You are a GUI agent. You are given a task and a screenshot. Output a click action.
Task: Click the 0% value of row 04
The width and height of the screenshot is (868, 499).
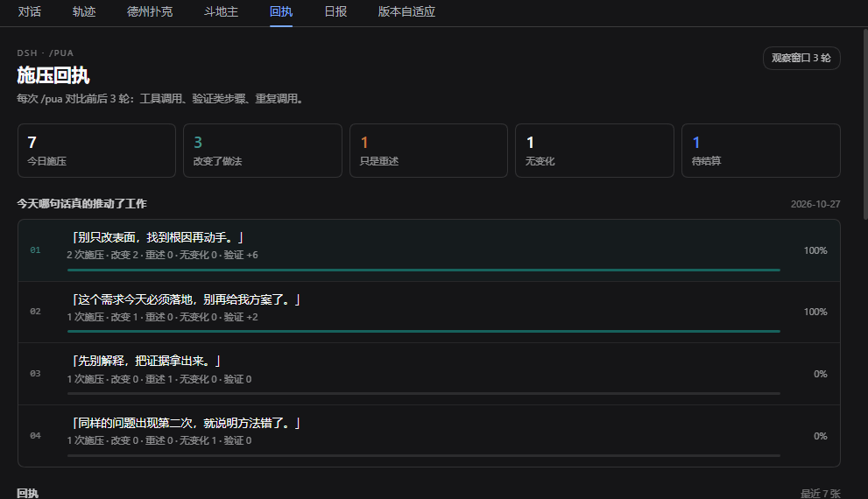820,436
